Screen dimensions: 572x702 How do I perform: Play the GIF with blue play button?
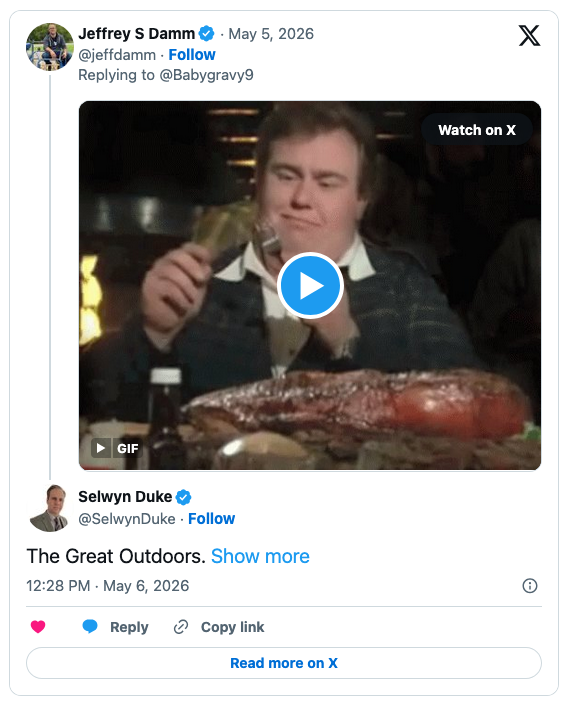[x=310, y=285]
